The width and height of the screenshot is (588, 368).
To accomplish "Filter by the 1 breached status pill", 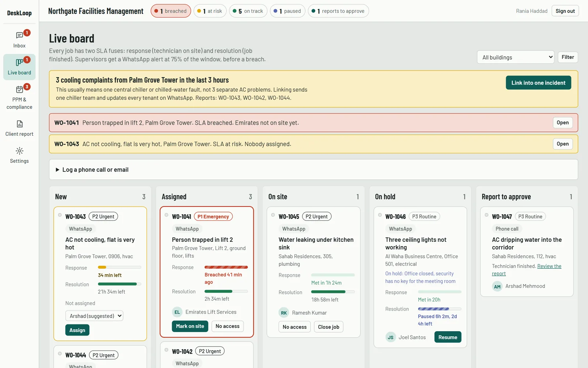I will point(171,11).
